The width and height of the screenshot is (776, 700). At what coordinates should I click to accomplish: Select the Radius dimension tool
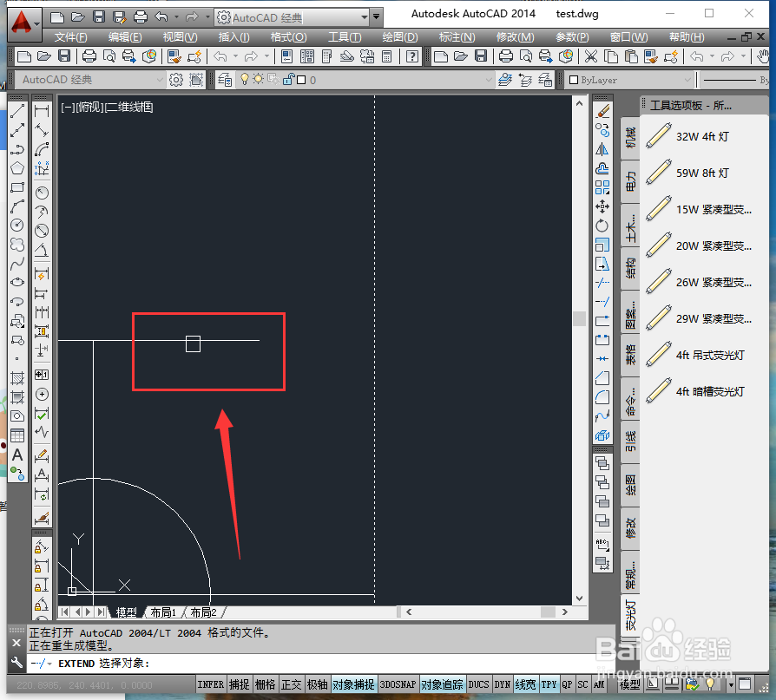coord(42,193)
